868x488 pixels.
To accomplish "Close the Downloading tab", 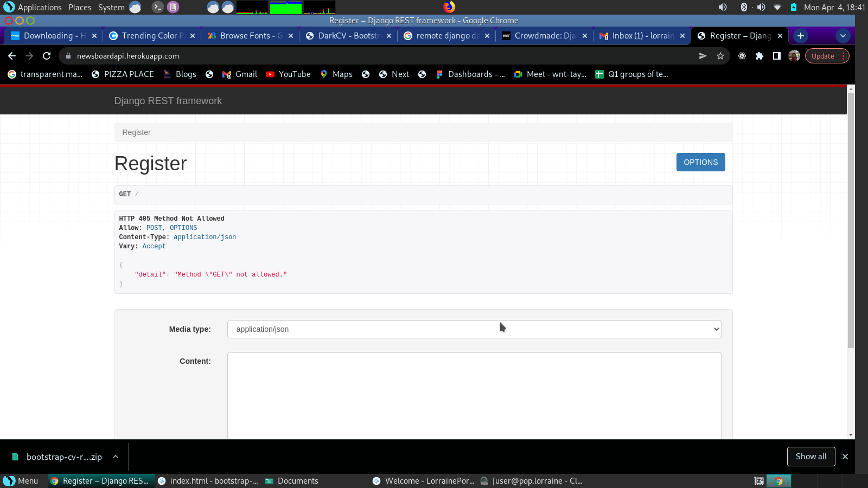I will pos(94,36).
